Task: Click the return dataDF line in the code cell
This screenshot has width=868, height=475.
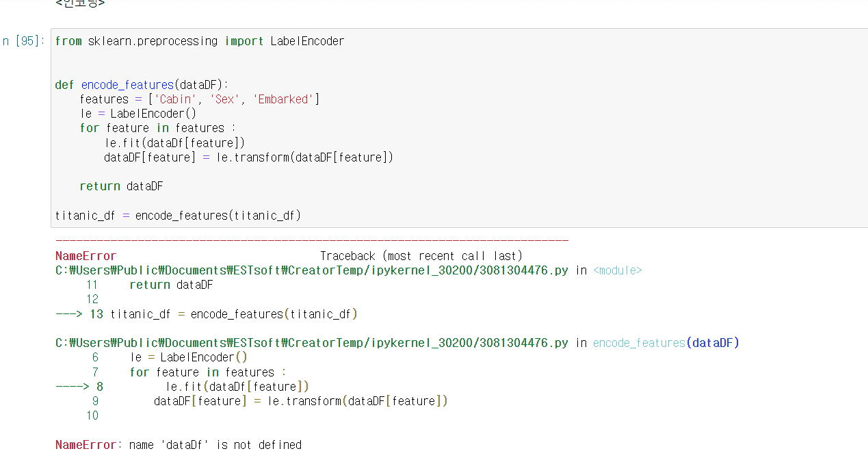Action: pos(121,186)
